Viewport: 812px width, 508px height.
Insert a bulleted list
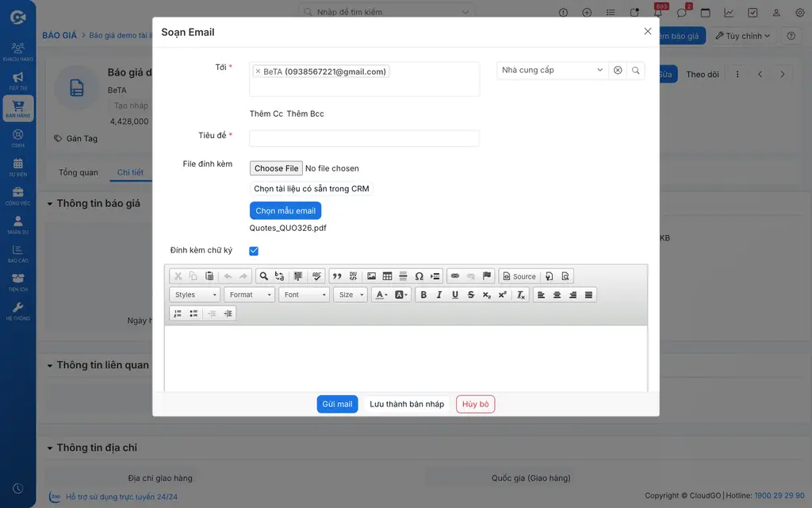click(x=193, y=314)
